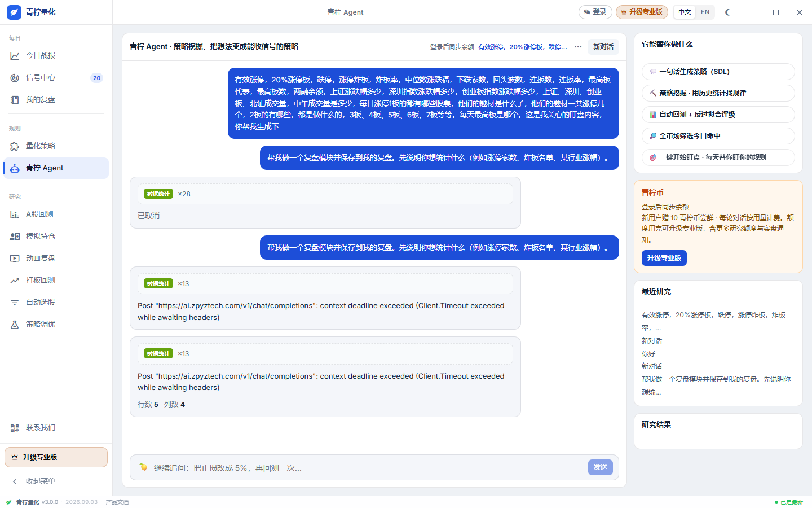
Task: Open 打板回测 in the sidebar
Action: (56, 280)
